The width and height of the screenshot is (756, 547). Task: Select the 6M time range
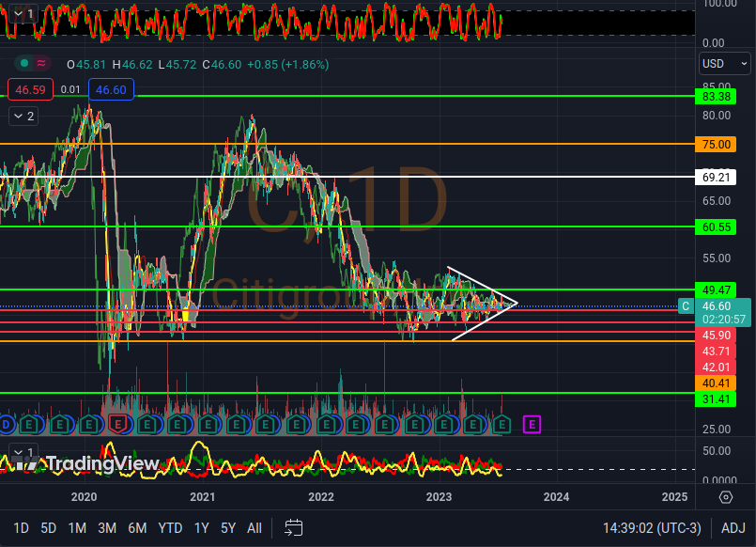coord(137,528)
